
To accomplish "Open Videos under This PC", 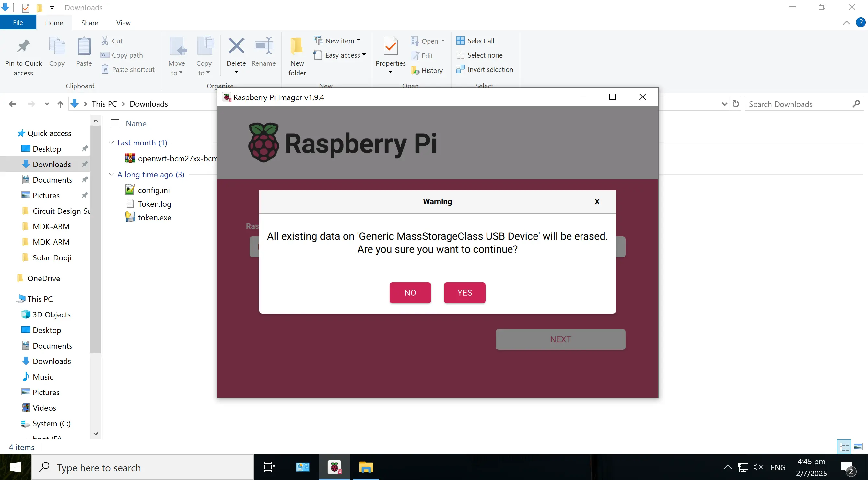I will click(x=39, y=408).
